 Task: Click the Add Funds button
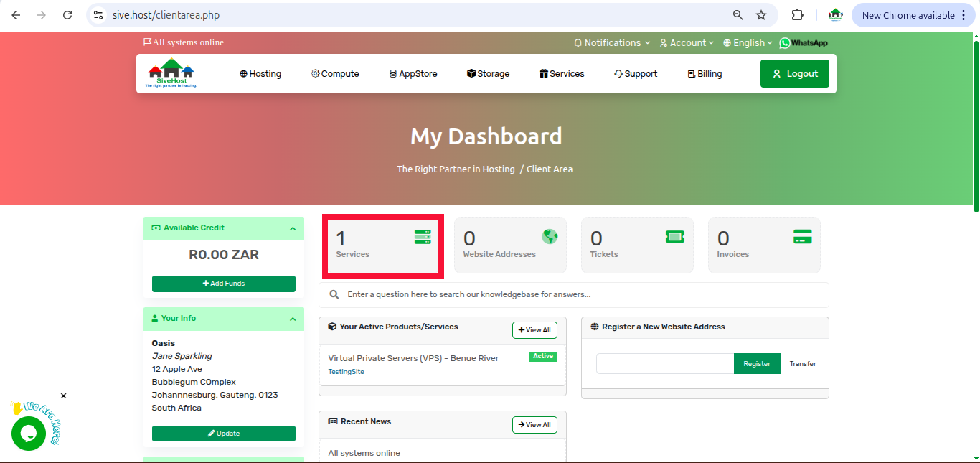(x=224, y=284)
